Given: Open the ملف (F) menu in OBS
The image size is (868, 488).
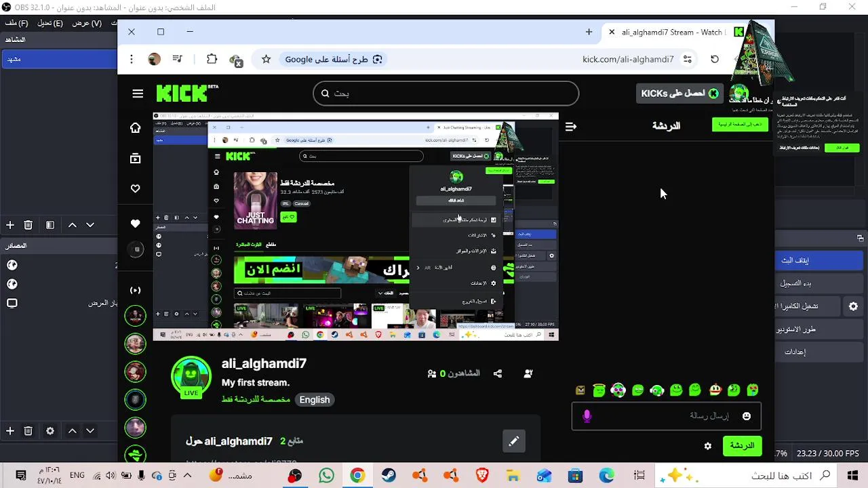Looking at the screenshot, I should coord(16,23).
